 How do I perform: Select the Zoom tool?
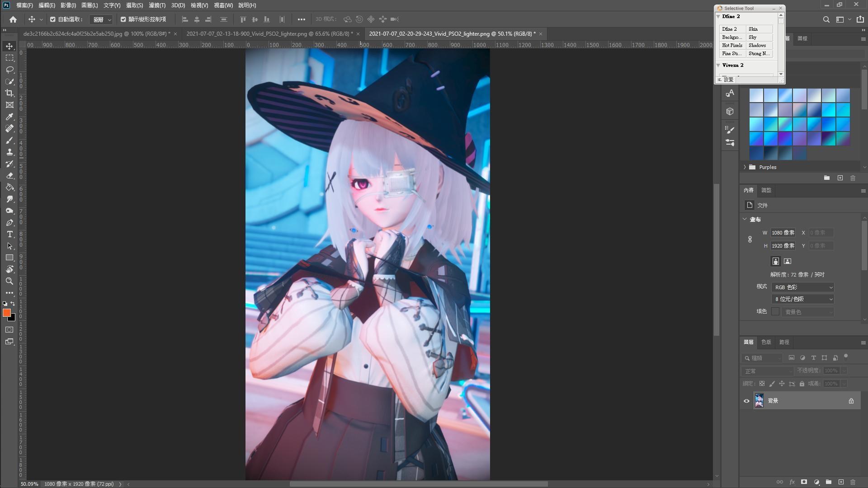tap(9, 281)
